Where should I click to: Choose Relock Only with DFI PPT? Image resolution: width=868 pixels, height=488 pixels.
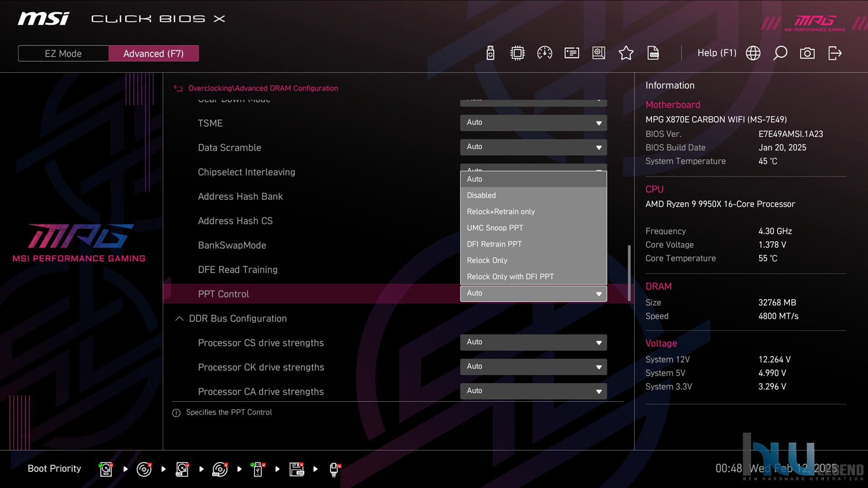(x=533, y=277)
